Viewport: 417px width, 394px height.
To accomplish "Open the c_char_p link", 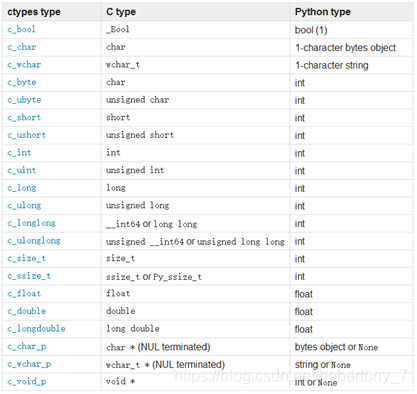I will pyautogui.click(x=26, y=347).
